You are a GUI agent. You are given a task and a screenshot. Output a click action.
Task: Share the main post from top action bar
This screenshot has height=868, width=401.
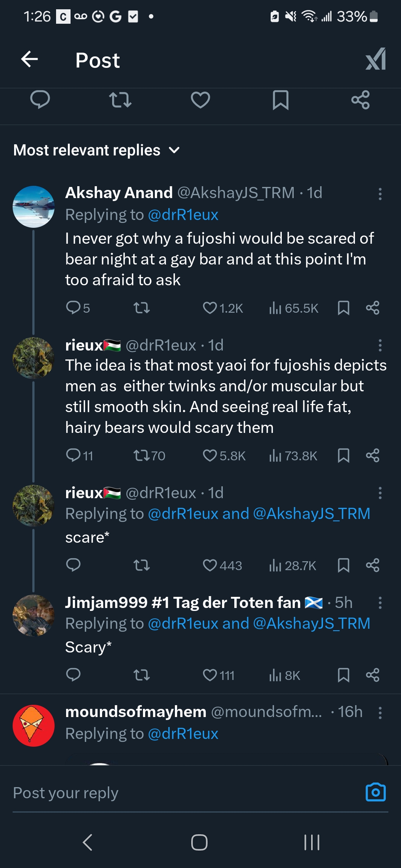point(360,100)
